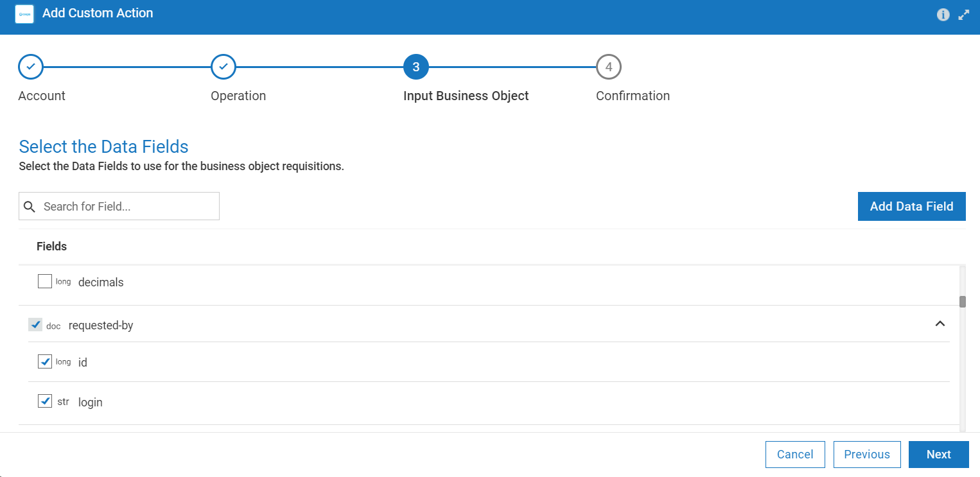Click the Select the Data Fields heading
980x477 pixels.
[103, 146]
